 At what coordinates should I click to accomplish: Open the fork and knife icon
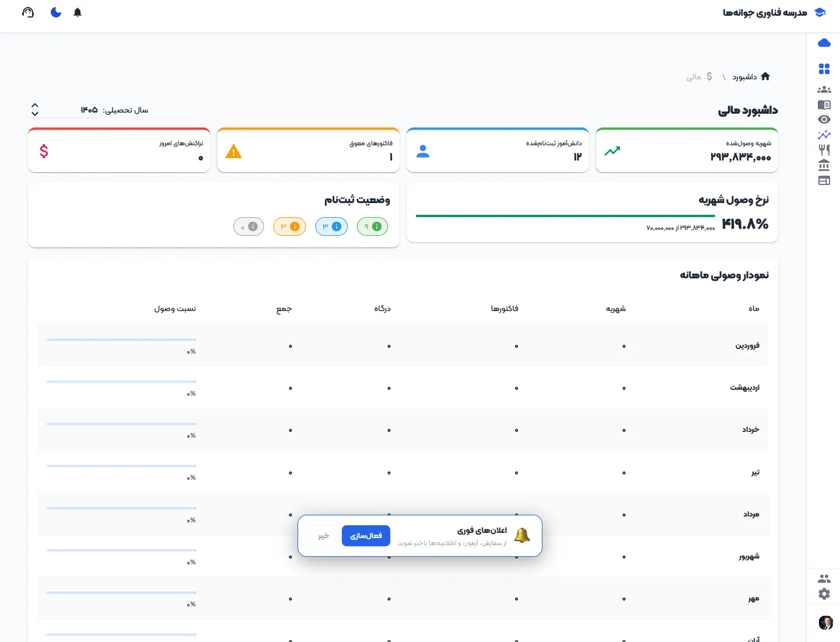(824, 150)
